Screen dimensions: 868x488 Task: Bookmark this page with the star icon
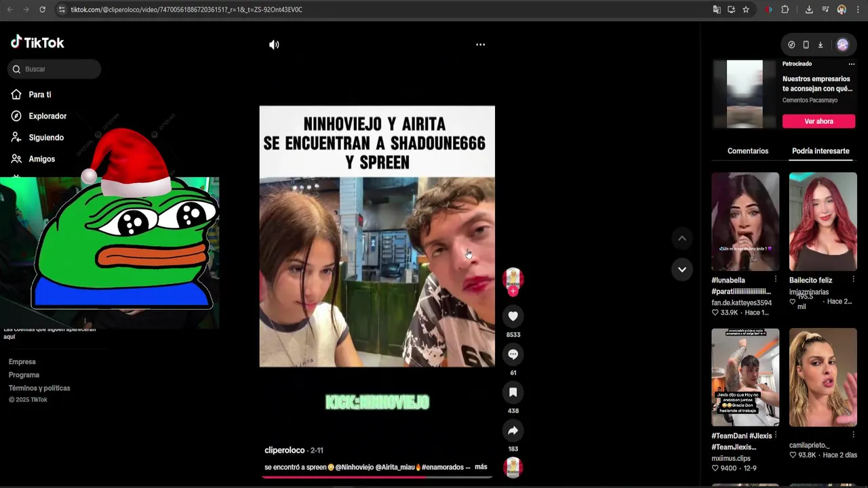click(x=746, y=9)
